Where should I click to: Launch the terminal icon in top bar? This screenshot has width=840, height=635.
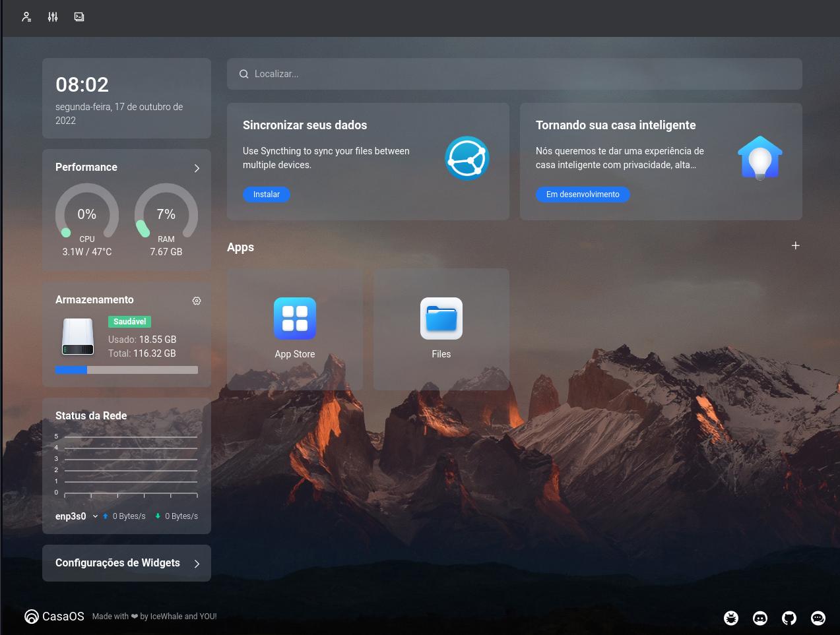pyautogui.click(x=79, y=17)
